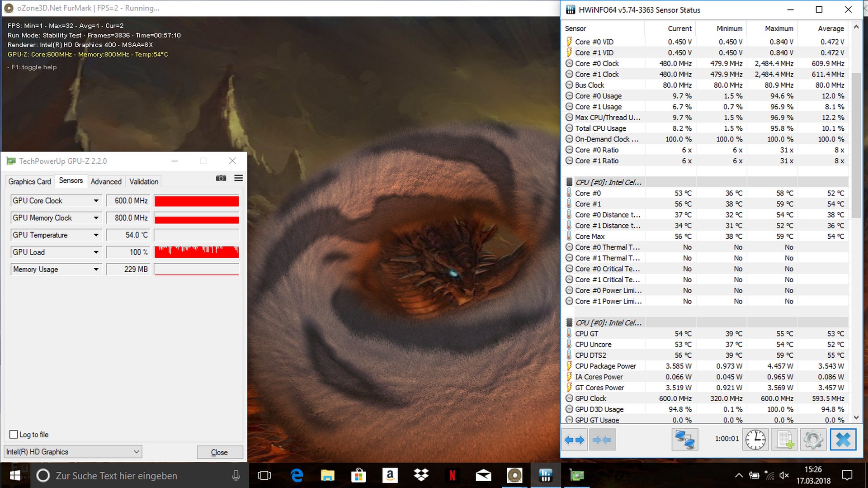
Task: Select the Bus Clock sensor row
Action: point(705,85)
